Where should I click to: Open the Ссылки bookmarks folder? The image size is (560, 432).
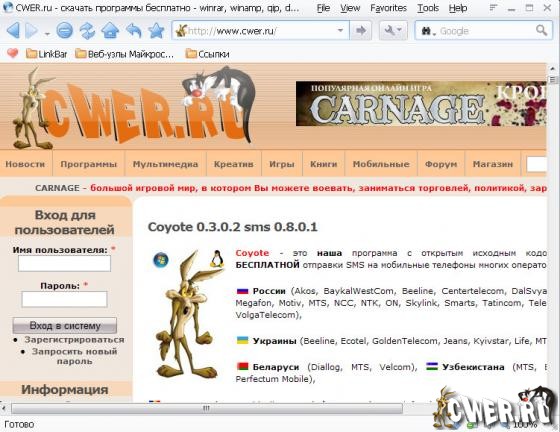click(207, 54)
